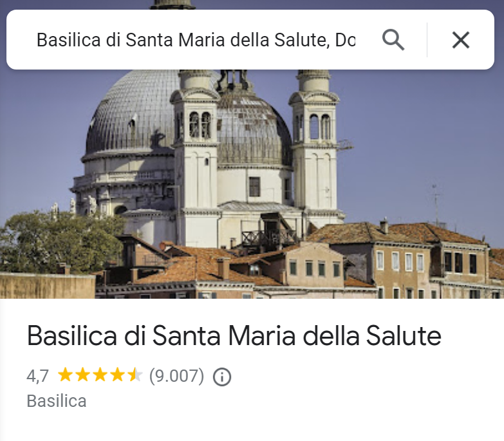Screen dimensions: 504x441
Task: Open the large gray dome in the photo
Action: coord(132,113)
